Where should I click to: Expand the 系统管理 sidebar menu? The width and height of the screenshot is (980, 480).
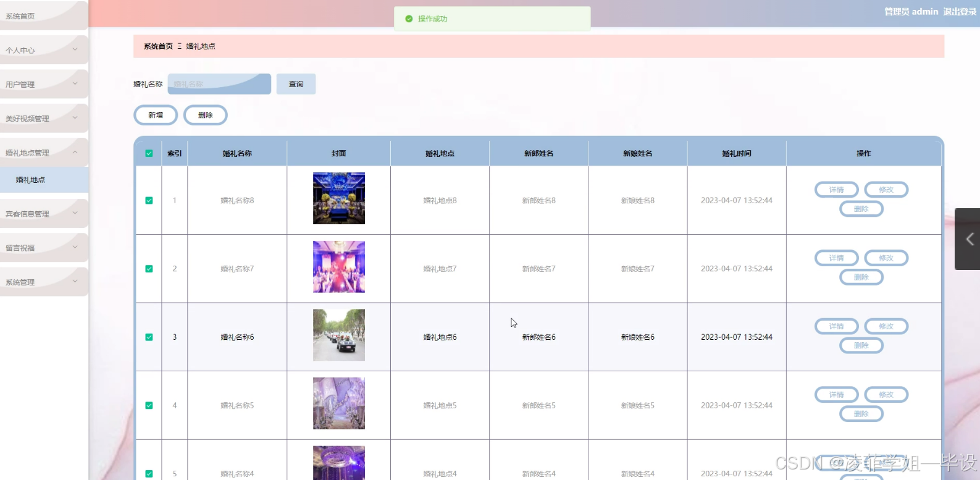(43, 282)
